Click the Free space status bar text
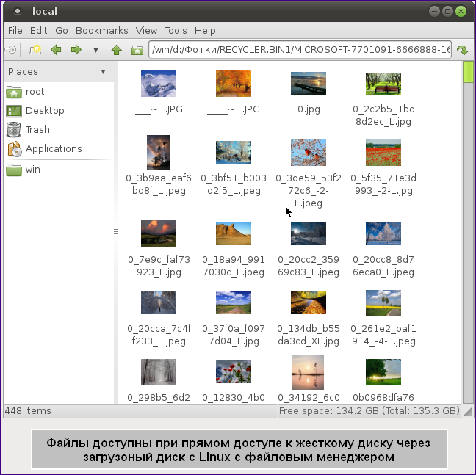Image resolution: width=476 pixels, height=475 pixels. point(369,411)
